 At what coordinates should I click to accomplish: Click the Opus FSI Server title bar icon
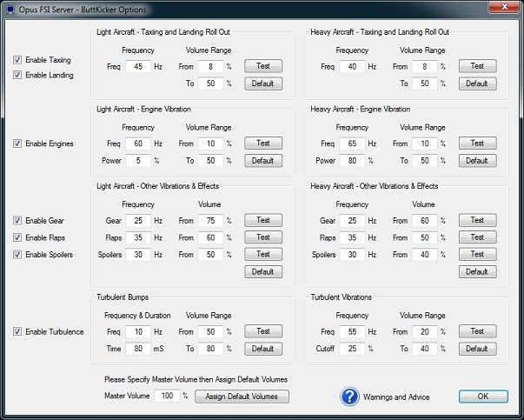10,10
